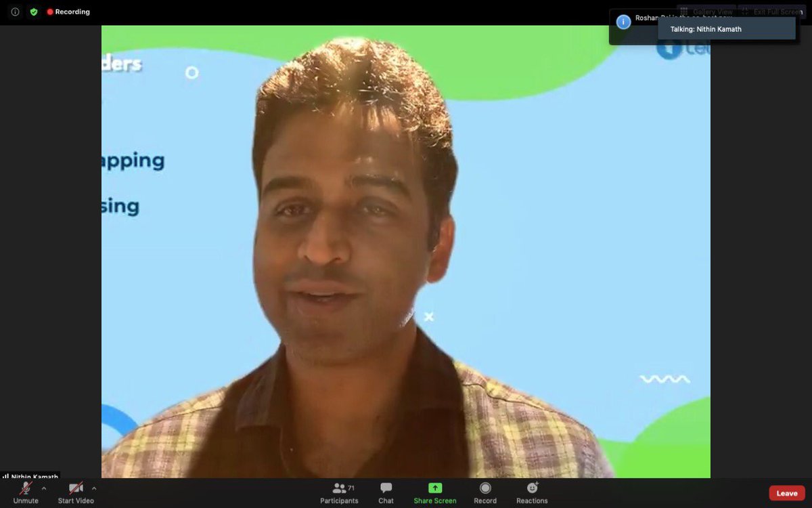Start the video camera
The image size is (812, 508).
76,492
